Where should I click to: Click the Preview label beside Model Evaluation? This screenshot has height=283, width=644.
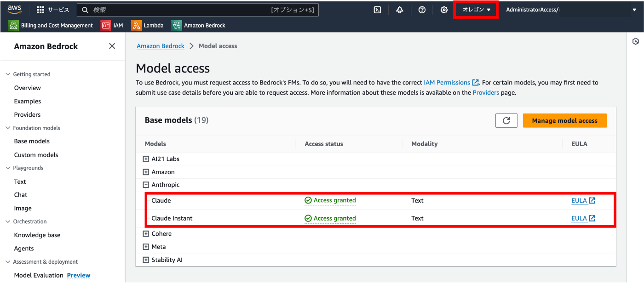[79, 275]
